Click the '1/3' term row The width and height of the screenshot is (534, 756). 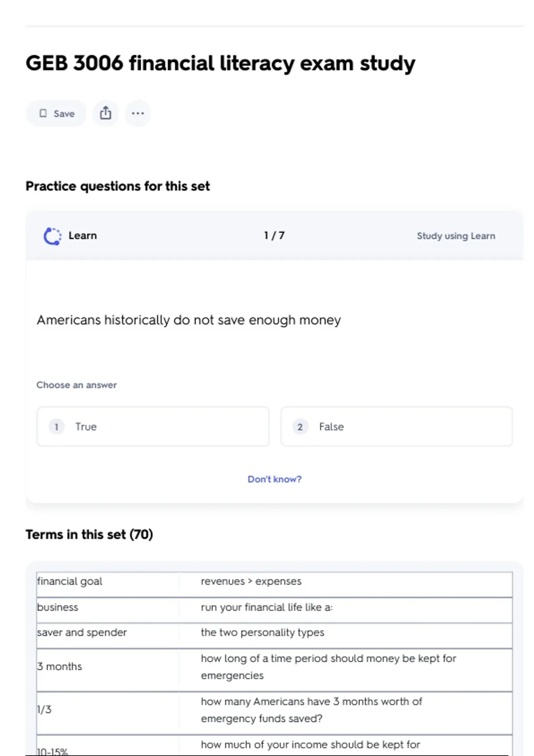(44, 710)
